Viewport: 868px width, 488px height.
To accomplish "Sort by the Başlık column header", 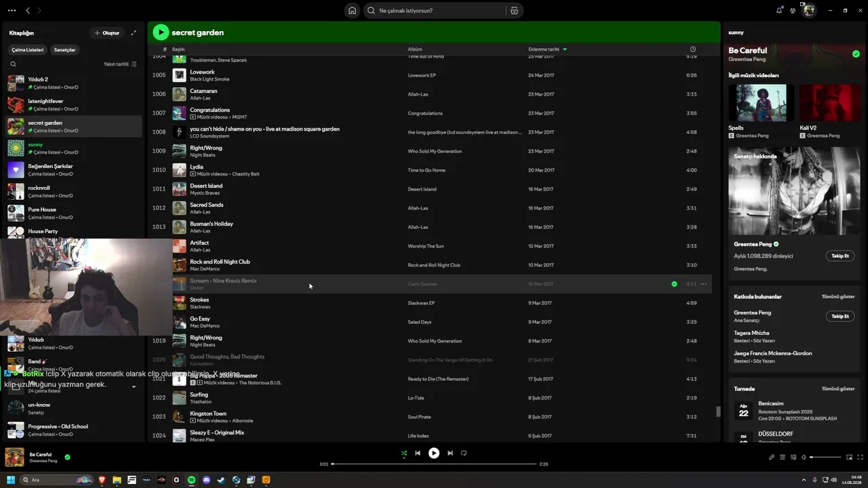I will [x=178, y=49].
